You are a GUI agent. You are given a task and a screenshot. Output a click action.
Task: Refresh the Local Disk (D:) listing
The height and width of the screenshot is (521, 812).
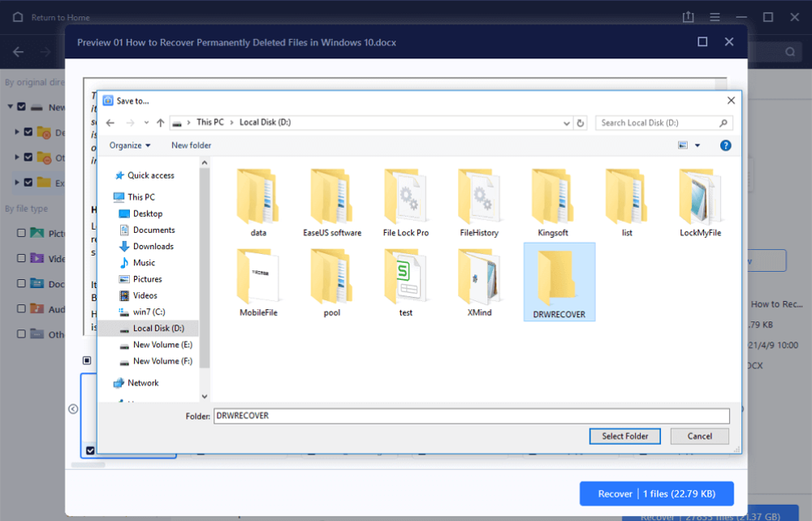click(x=581, y=123)
